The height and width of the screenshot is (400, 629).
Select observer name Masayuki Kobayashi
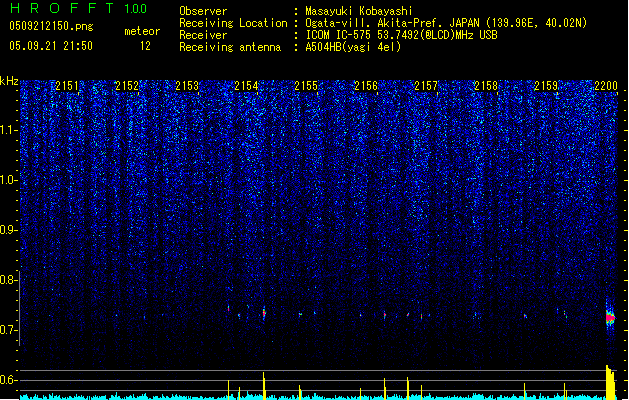coord(359,11)
